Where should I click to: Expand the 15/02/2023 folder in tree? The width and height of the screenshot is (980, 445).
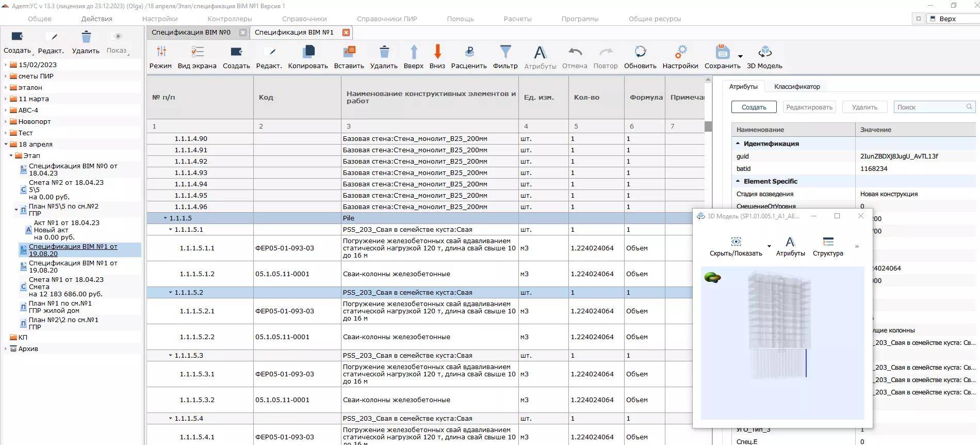pyautogui.click(x=6, y=65)
